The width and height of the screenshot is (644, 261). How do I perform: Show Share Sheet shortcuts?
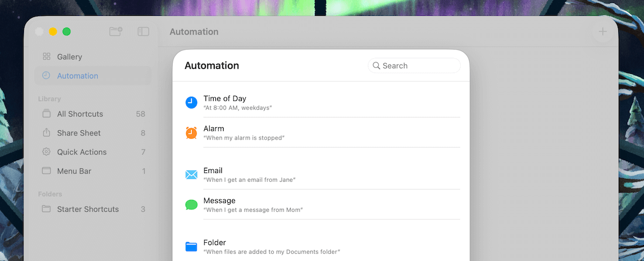tap(78, 133)
